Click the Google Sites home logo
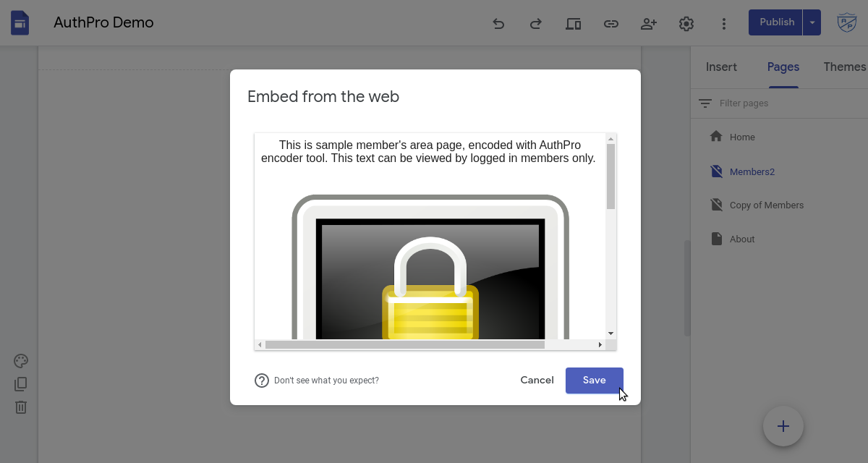 point(20,23)
